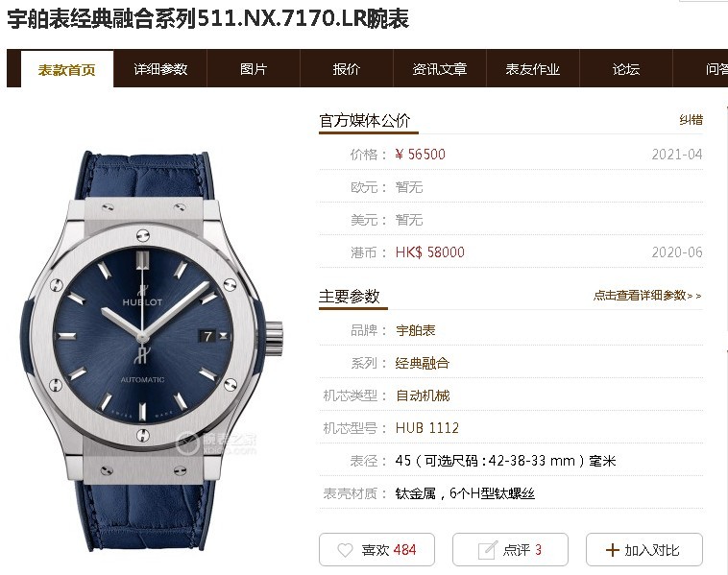Open the 经典融合 series link
Viewport: 728px width, 575px height.
pyautogui.click(x=422, y=363)
